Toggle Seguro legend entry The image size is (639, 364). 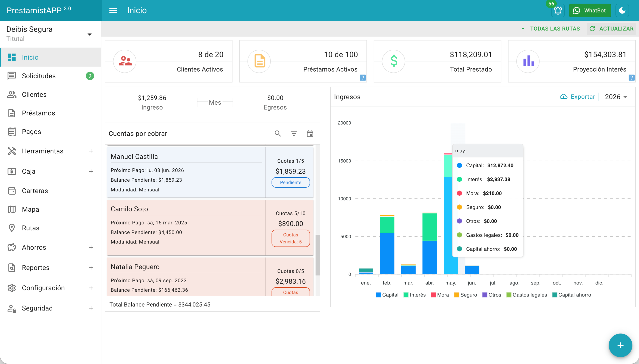point(465,295)
